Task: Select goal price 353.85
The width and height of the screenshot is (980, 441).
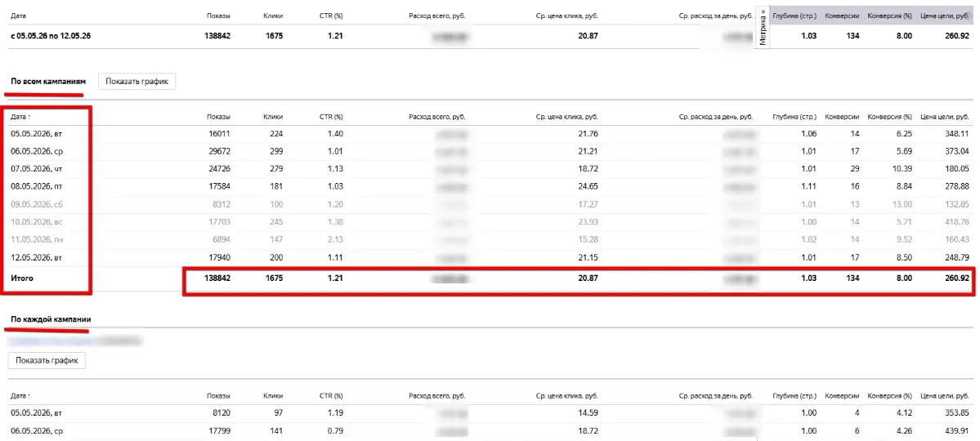Action: click(957, 413)
